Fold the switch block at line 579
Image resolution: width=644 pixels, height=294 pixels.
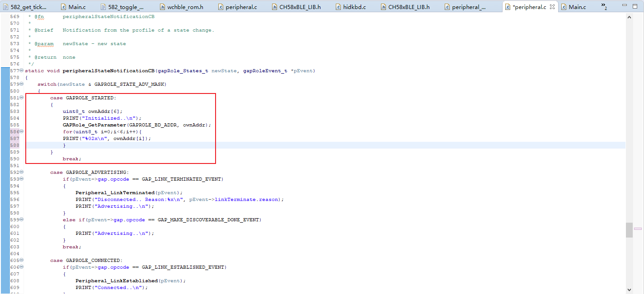(22, 84)
